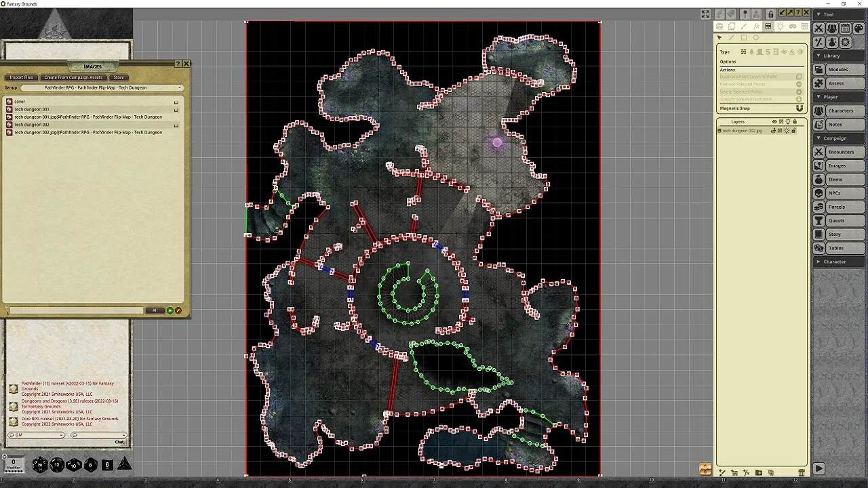Open the mask tab in image toolbar
This screenshot has width=868, height=488.
(x=793, y=26)
